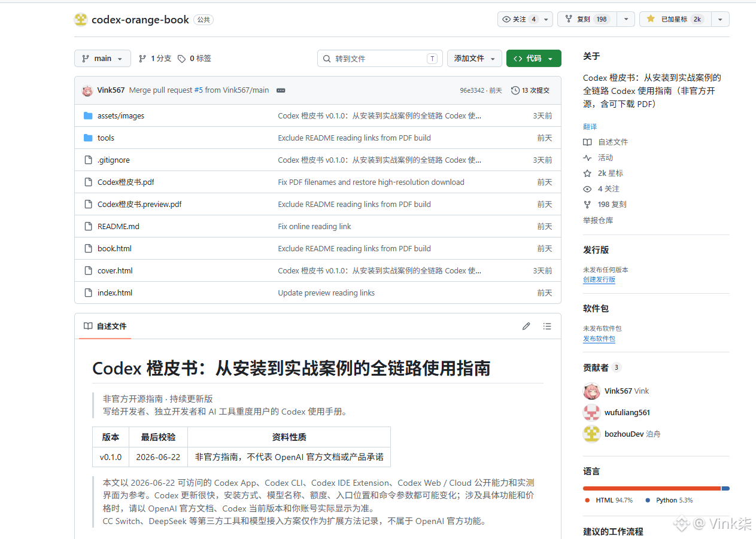Screen dimensions: 756x539
Task: Open 'Fix PDF filenames' commit message
Action: click(x=371, y=182)
